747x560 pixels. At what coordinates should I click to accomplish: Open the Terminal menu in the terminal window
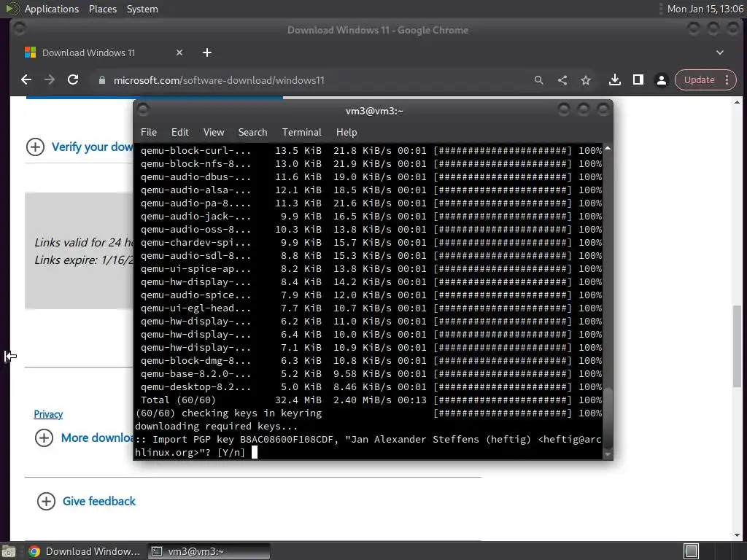click(301, 132)
